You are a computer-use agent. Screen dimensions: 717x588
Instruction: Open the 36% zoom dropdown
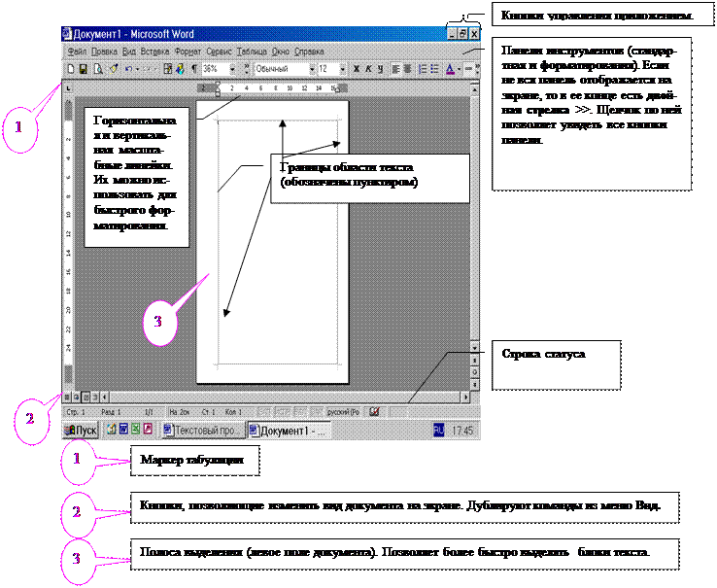232,69
